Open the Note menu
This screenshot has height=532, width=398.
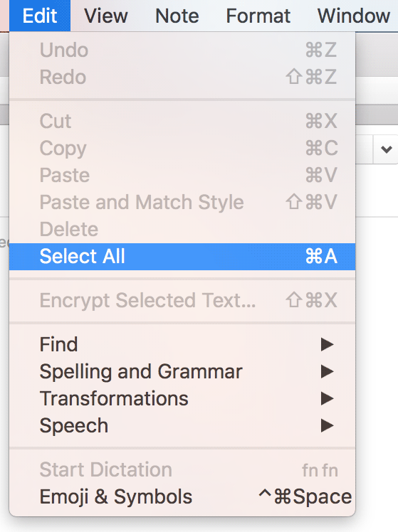point(177,16)
